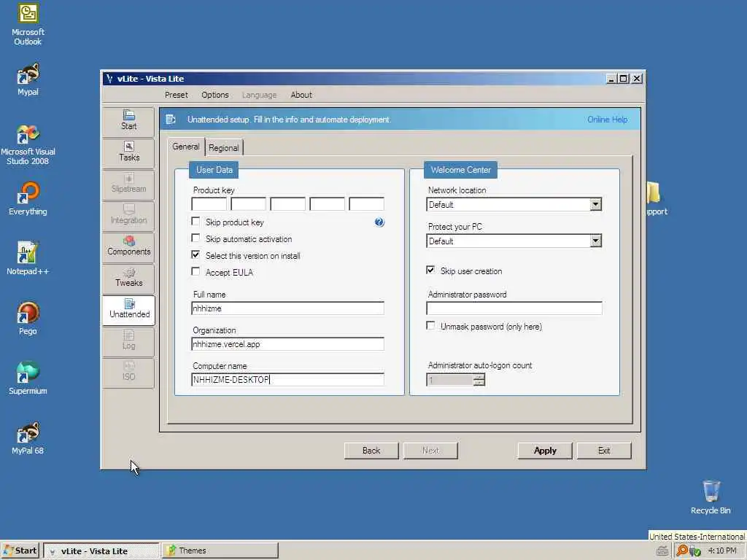Viewport: 747px width, 560px height.
Task: Click the Organization field
Action: pyautogui.click(x=287, y=344)
